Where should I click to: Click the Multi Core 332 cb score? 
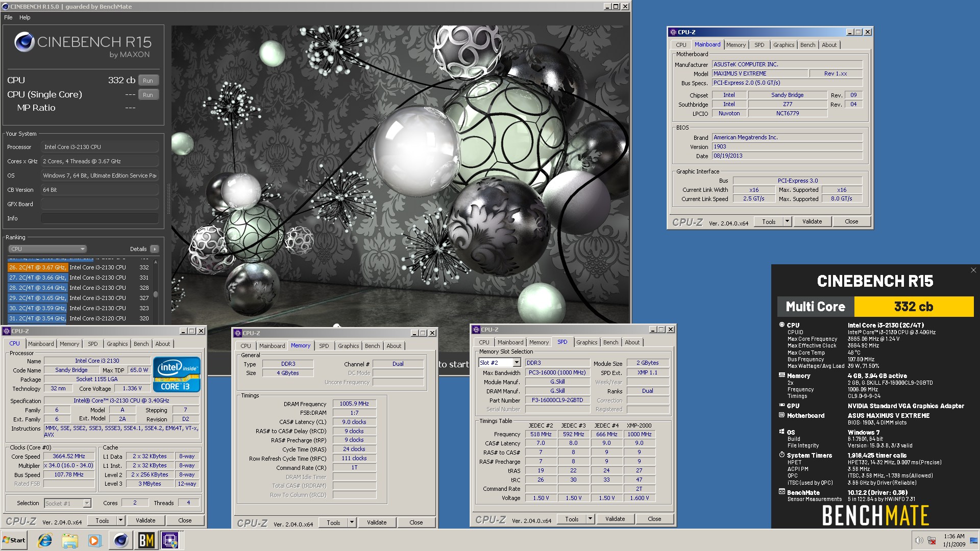tap(914, 307)
